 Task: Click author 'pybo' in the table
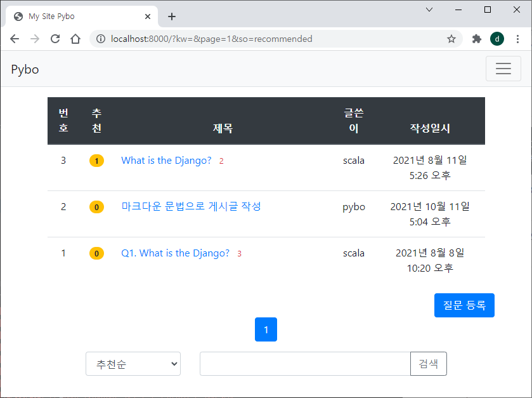(x=354, y=207)
